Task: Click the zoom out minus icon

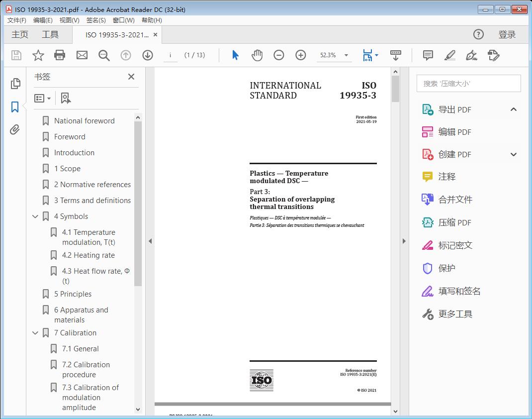Action: (279, 55)
